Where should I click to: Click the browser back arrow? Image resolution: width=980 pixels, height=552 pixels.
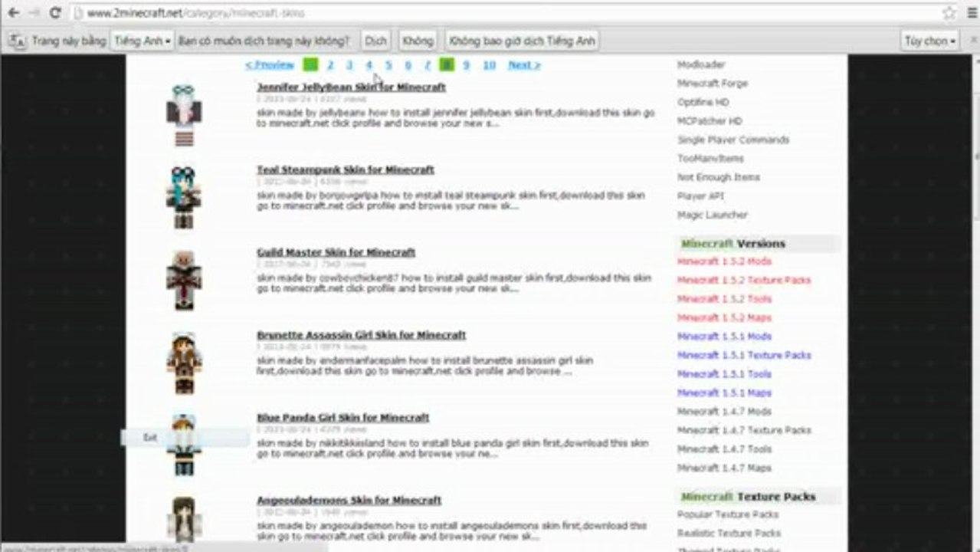click(x=13, y=13)
